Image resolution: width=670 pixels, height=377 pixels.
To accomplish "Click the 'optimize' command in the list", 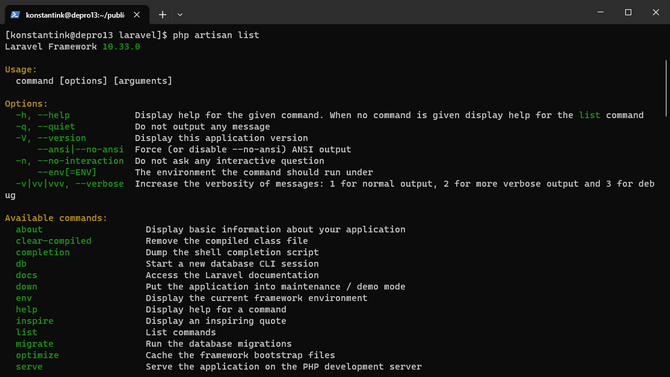I will [x=37, y=355].
